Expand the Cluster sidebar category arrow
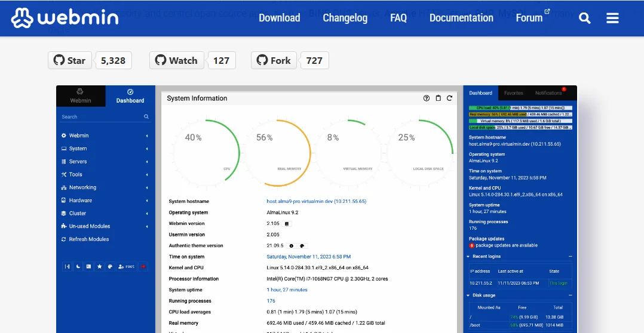The image size is (644, 333). [x=146, y=213]
